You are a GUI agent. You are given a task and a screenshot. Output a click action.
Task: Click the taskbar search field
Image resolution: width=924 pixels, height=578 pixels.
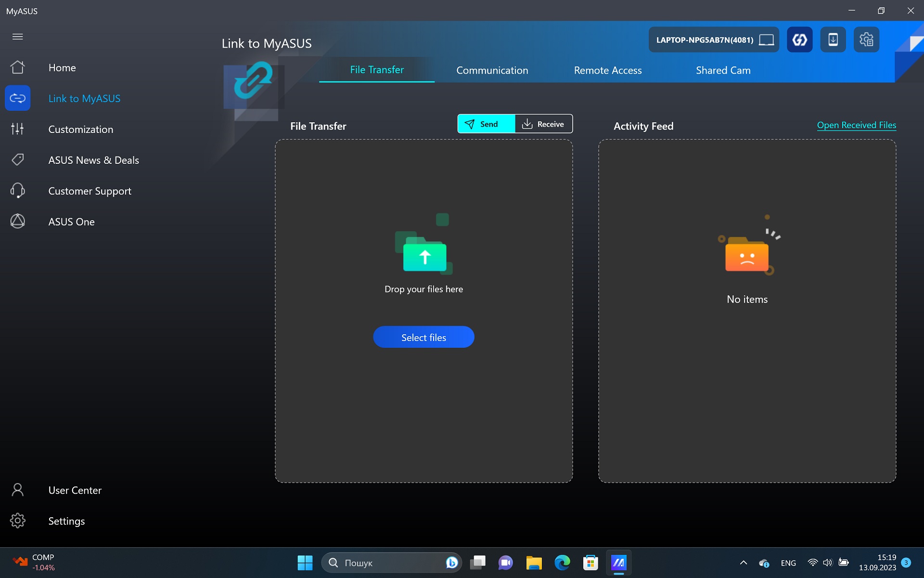(391, 563)
